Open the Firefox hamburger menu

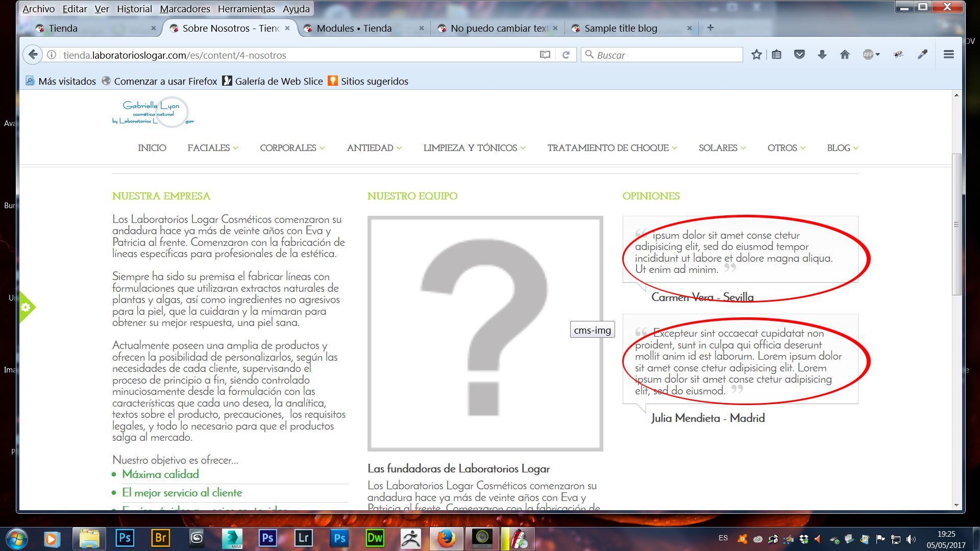(949, 55)
